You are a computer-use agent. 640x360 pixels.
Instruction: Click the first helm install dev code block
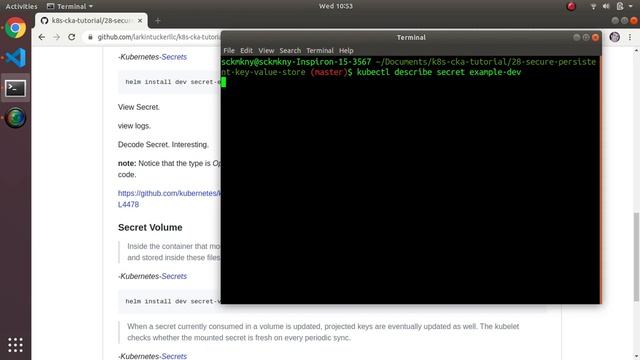tap(169, 82)
